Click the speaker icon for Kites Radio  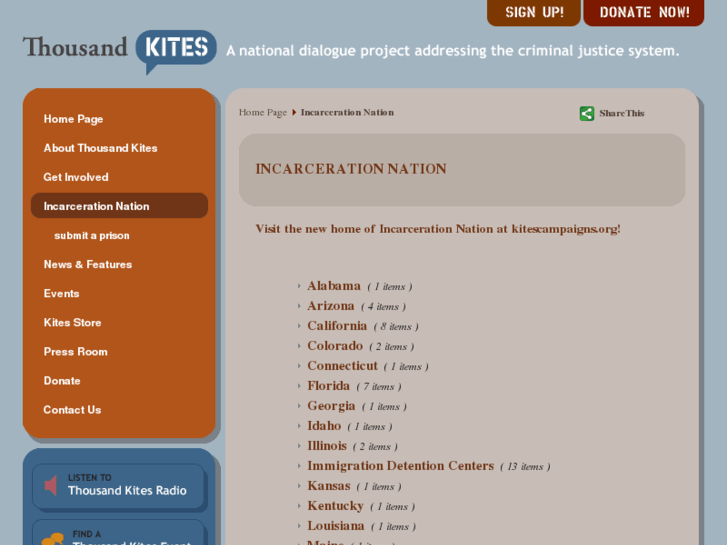click(51, 486)
